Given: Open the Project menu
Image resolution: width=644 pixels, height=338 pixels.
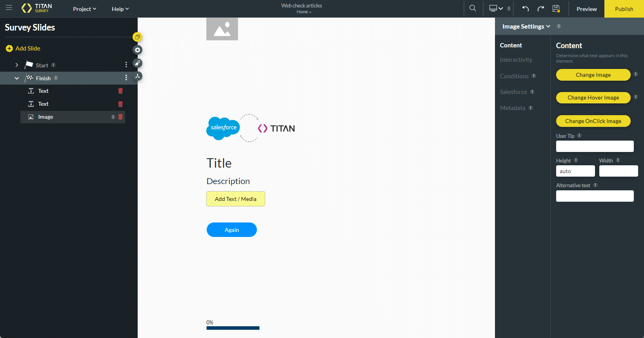Looking at the screenshot, I should point(85,9).
